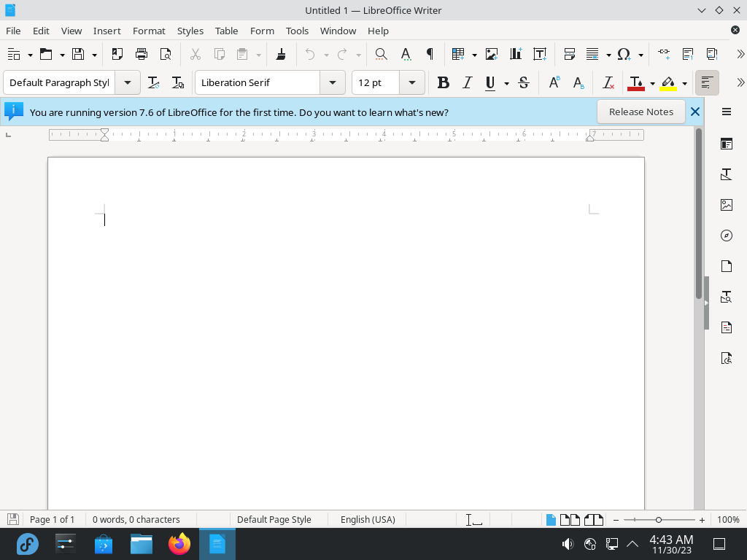The width and height of the screenshot is (747, 560).
Task: Insert a page break
Action: 569,54
